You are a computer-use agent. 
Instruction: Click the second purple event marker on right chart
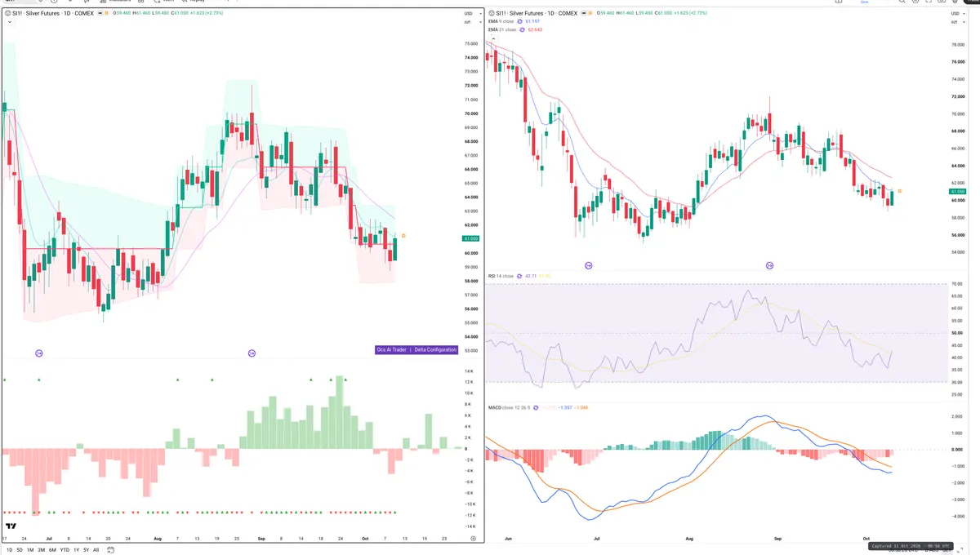coord(770,265)
